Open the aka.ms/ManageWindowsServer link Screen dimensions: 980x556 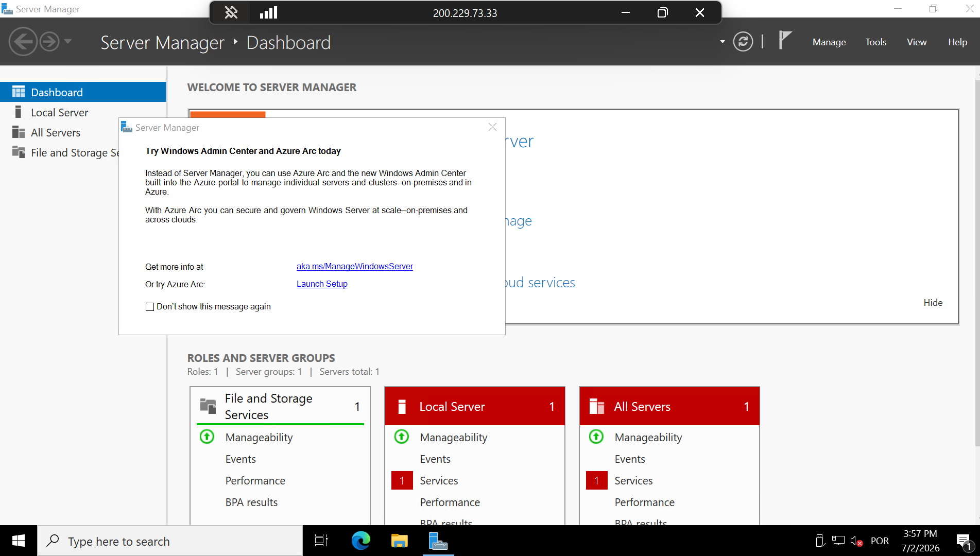pyautogui.click(x=355, y=266)
